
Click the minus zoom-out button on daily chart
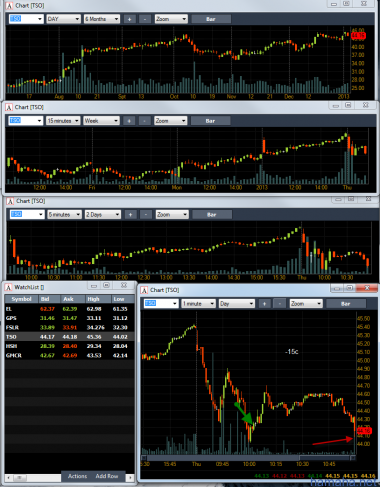145,19
